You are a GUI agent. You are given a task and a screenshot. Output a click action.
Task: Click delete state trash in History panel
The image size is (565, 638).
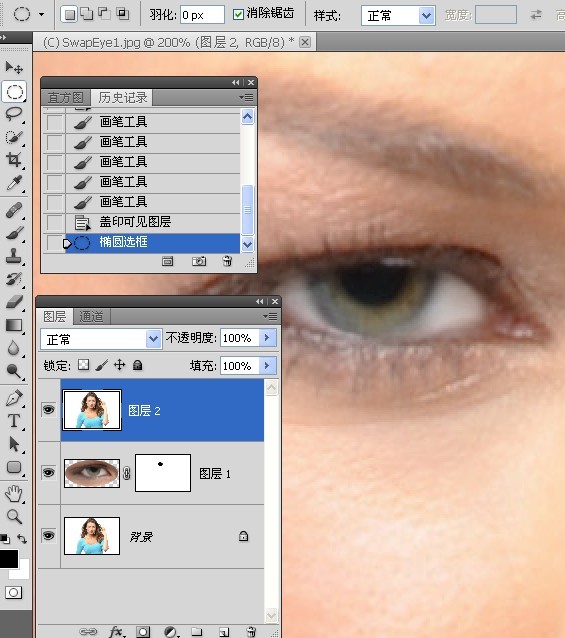coord(227,261)
